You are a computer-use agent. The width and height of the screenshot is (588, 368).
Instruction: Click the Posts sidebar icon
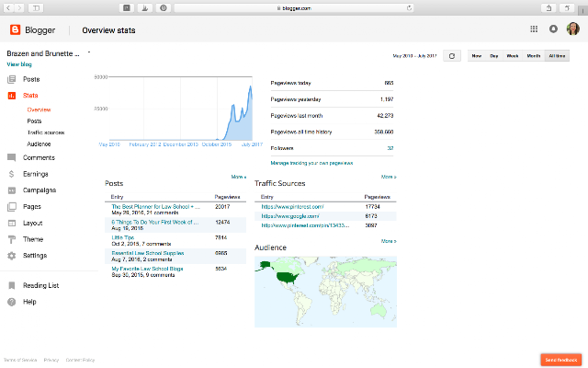coord(12,79)
